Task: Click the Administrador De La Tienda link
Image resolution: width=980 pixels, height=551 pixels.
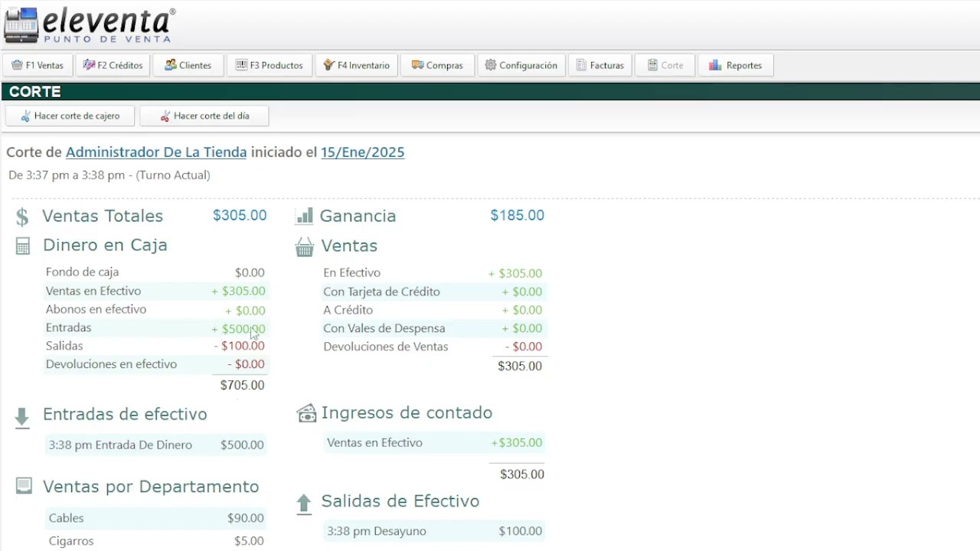Action: [x=156, y=152]
